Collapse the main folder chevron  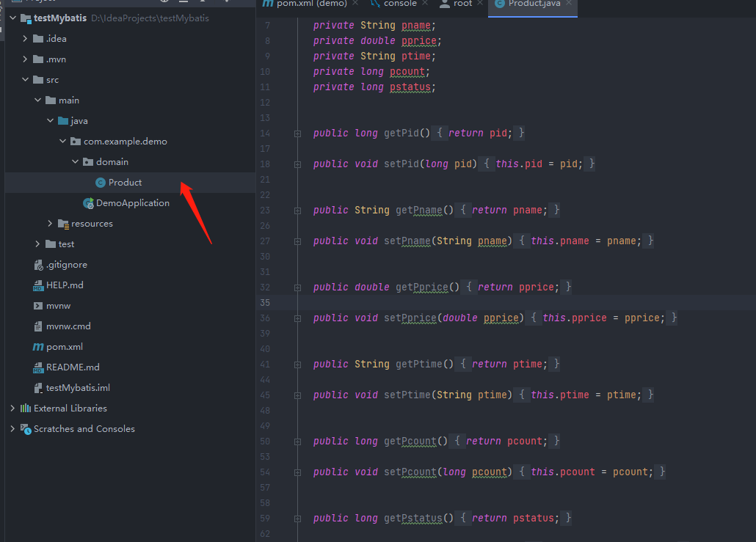(37, 100)
